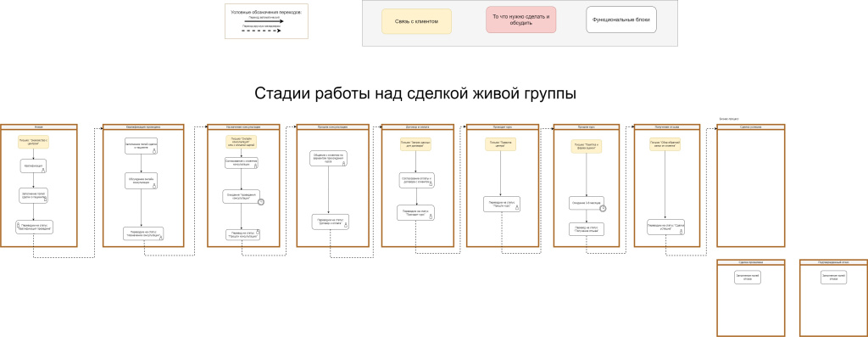Select yellow 'Памятка и форма оценки' letter block
The image size is (868, 337).
point(587,146)
